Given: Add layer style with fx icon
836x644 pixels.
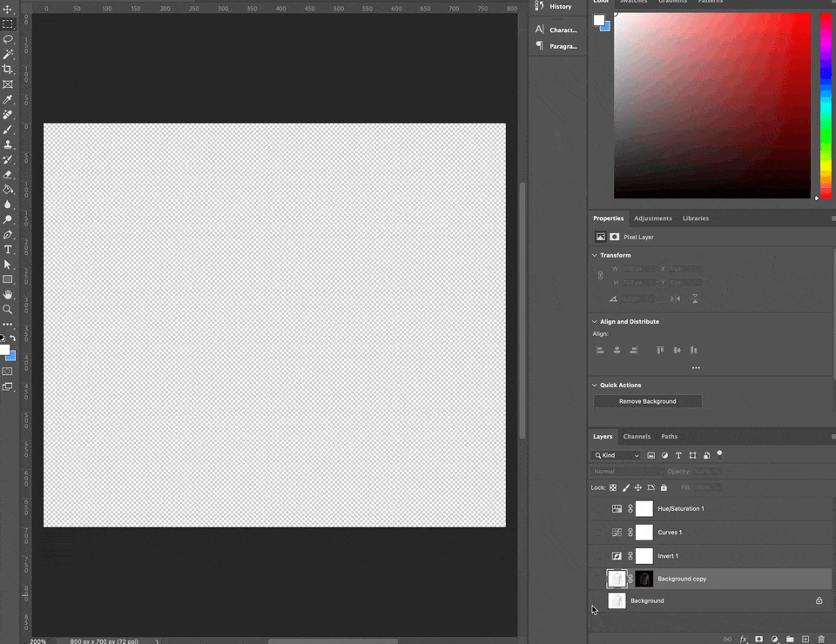Looking at the screenshot, I should [x=743, y=639].
